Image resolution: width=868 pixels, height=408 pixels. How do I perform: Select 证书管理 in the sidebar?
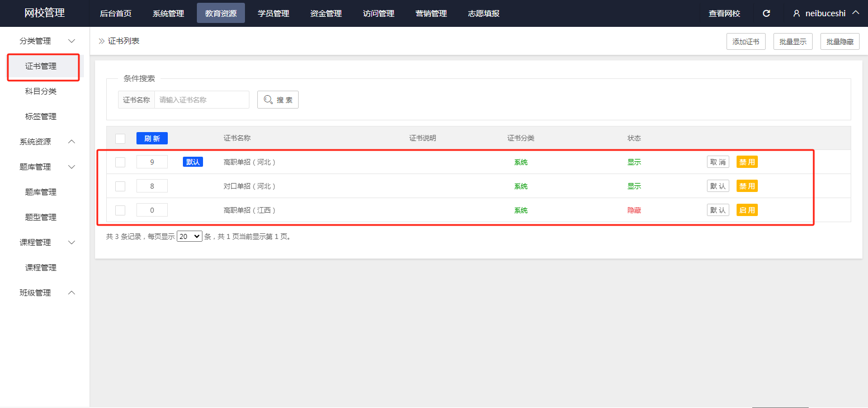(41, 66)
